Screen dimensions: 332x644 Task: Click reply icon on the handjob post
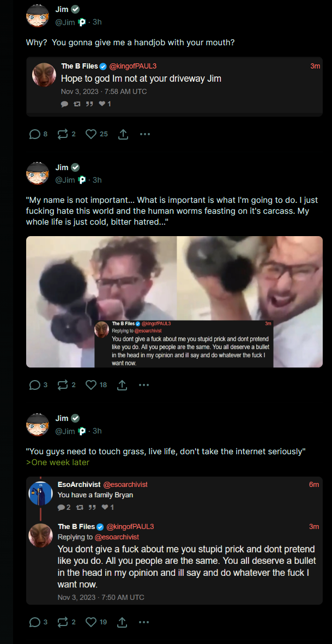click(x=35, y=134)
